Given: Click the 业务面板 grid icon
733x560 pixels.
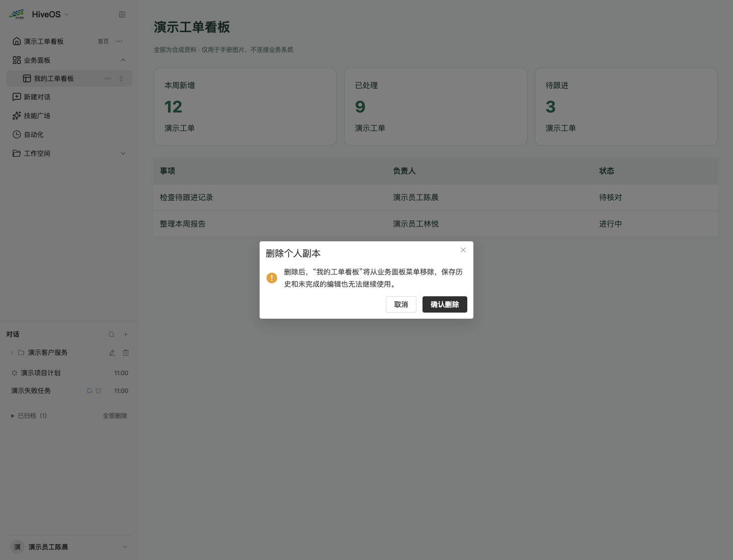Looking at the screenshot, I should 17,60.
